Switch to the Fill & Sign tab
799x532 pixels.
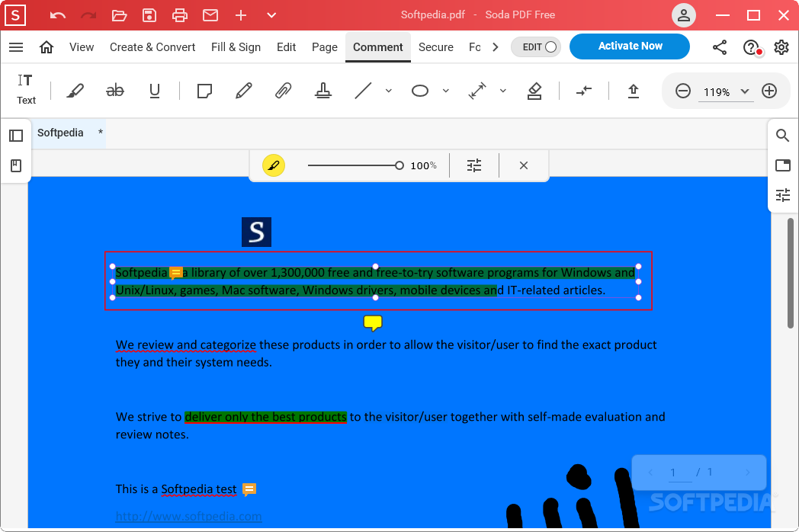[236, 47]
